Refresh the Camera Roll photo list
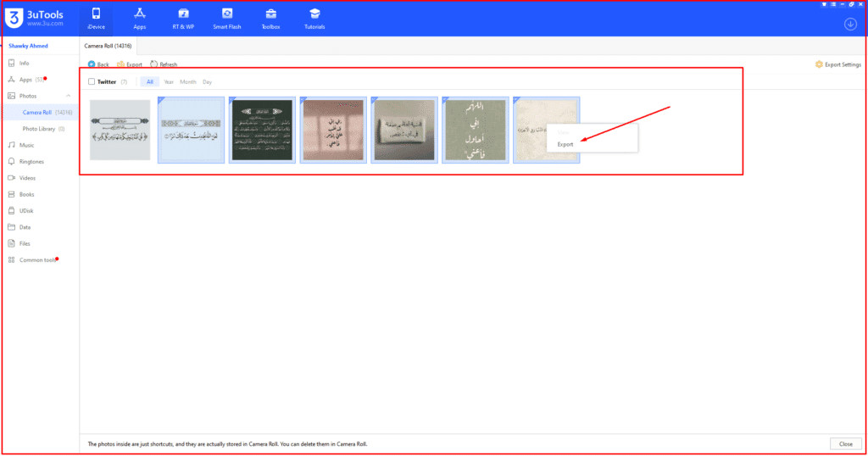 pyautogui.click(x=164, y=64)
